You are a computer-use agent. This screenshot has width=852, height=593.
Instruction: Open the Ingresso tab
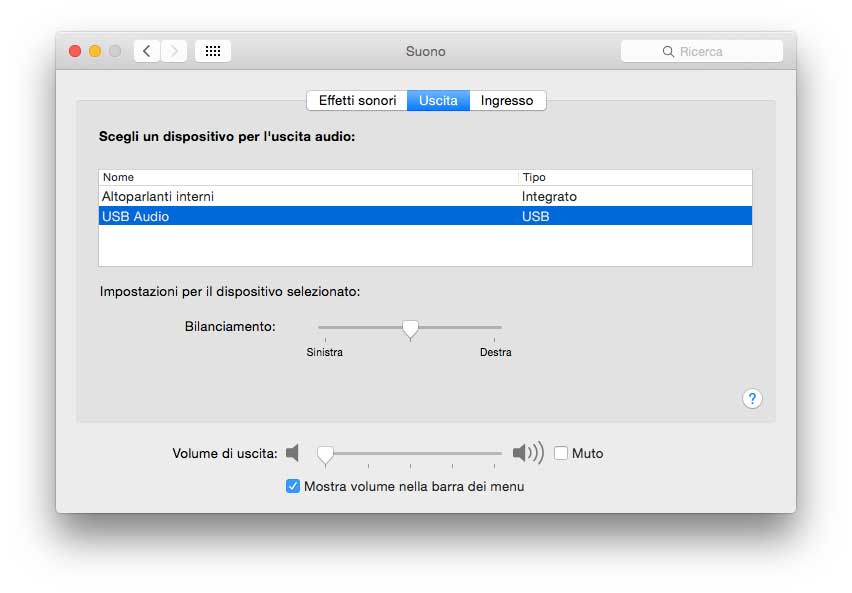click(507, 101)
